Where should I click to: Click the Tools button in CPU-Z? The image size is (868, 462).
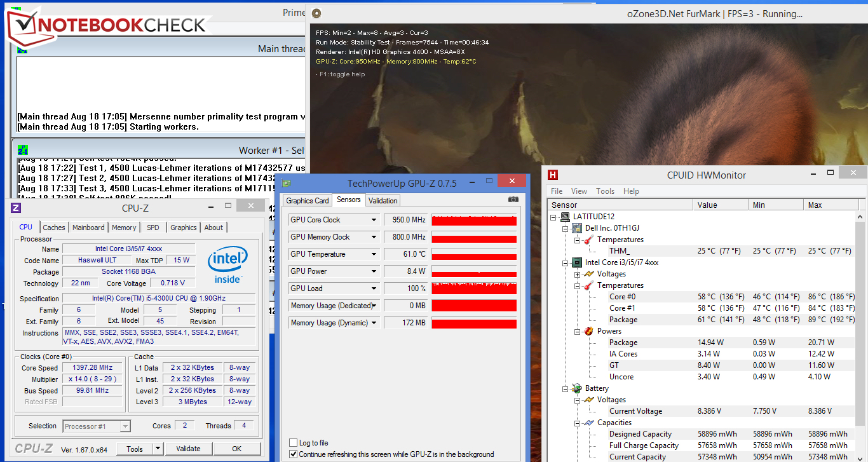click(135, 449)
